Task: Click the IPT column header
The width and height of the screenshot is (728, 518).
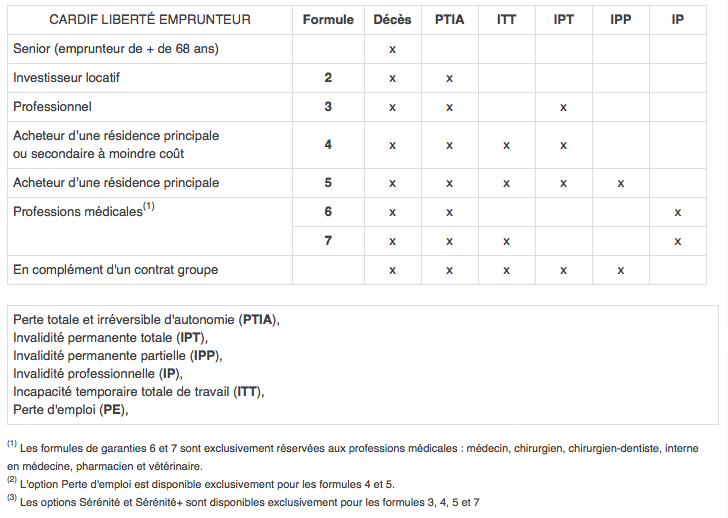Action: pyautogui.click(x=563, y=19)
